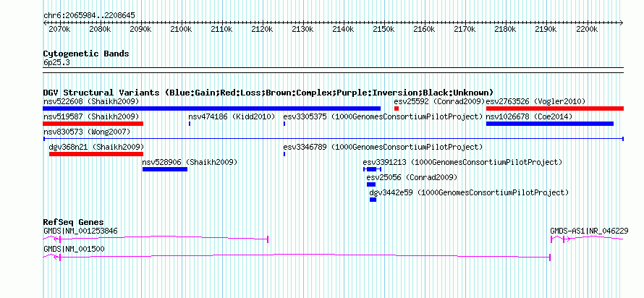This screenshot has height=298, width=644.
Task: Select the esv25056 (Conrad2009) blue bar
Action: tap(371, 184)
